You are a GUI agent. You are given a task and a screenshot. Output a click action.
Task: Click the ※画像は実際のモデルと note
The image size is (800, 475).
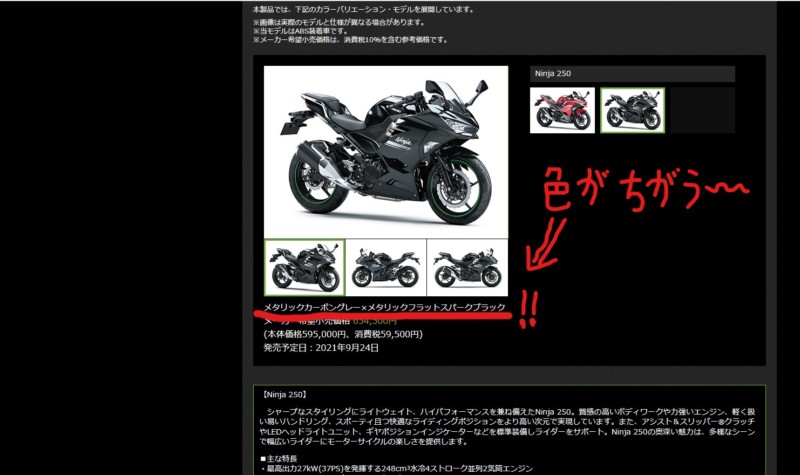pos(339,22)
